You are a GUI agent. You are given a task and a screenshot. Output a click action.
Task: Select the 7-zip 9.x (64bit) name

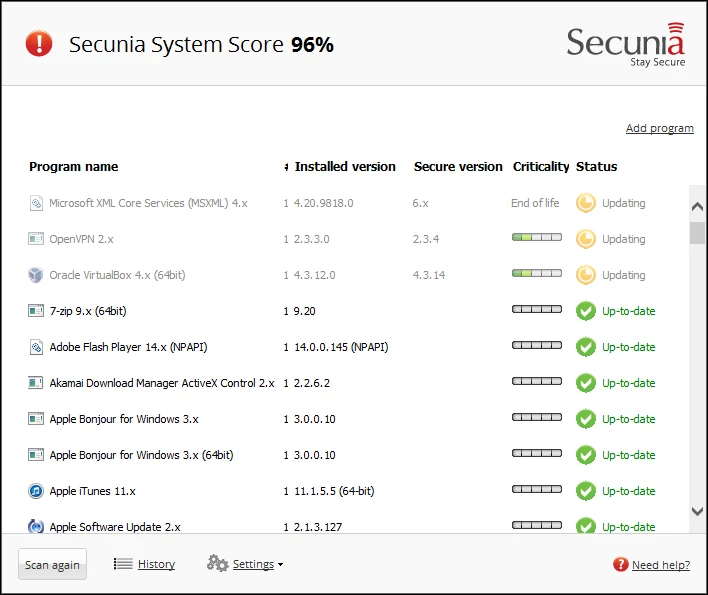click(x=88, y=311)
